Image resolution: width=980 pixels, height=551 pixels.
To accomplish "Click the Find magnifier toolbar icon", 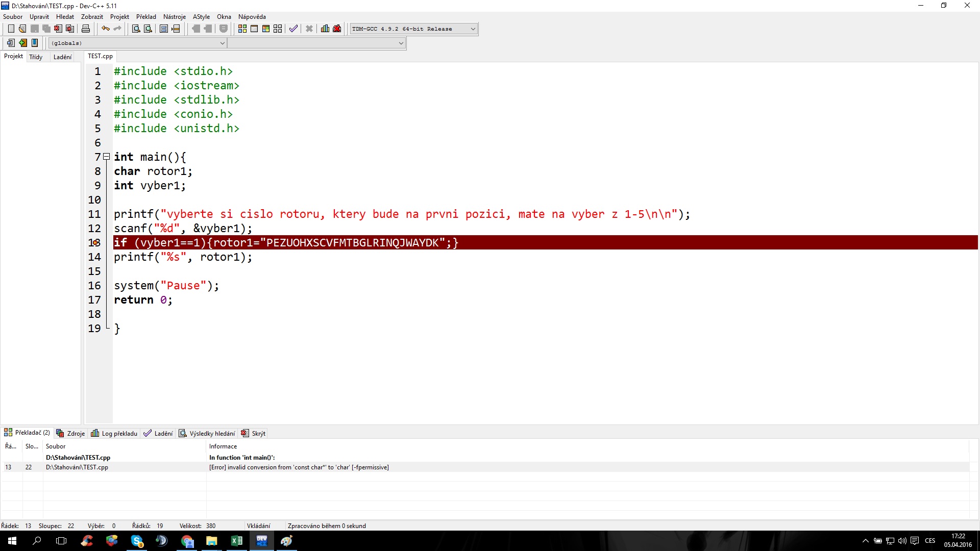I will click(x=136, y=29).
